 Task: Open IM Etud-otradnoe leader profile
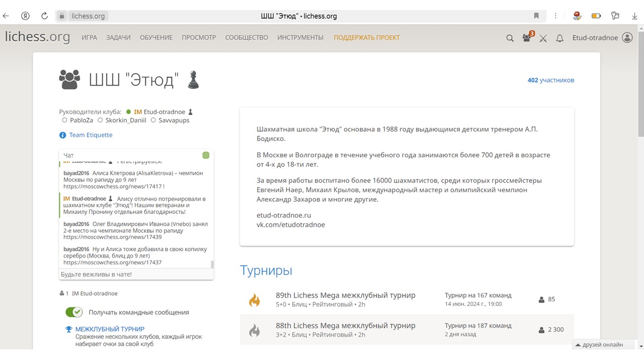pyautogui.click(x=159, y=112)
